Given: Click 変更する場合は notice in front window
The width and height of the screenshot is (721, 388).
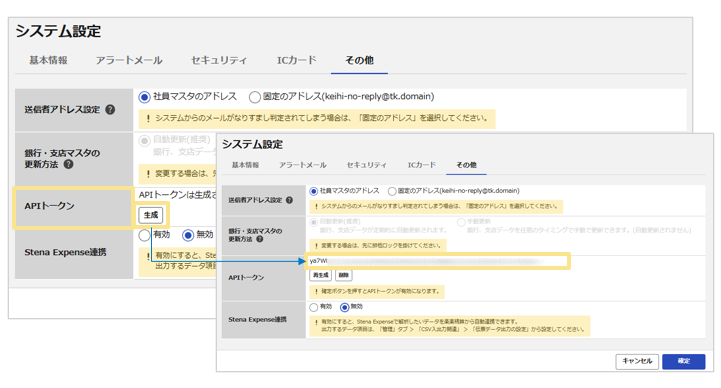Looking at the screenshot, I should tap(378, 245).
